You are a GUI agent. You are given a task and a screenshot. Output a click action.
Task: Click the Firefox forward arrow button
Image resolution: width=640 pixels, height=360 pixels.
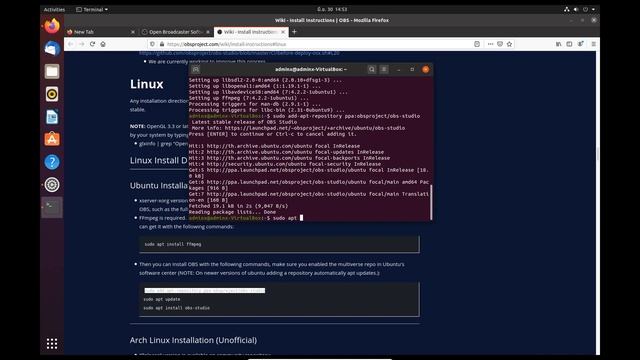[x=82, y=44]
